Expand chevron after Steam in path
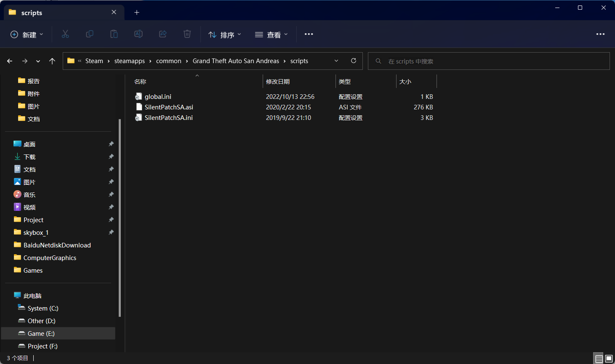615x364 pixels. pos(109,61)
